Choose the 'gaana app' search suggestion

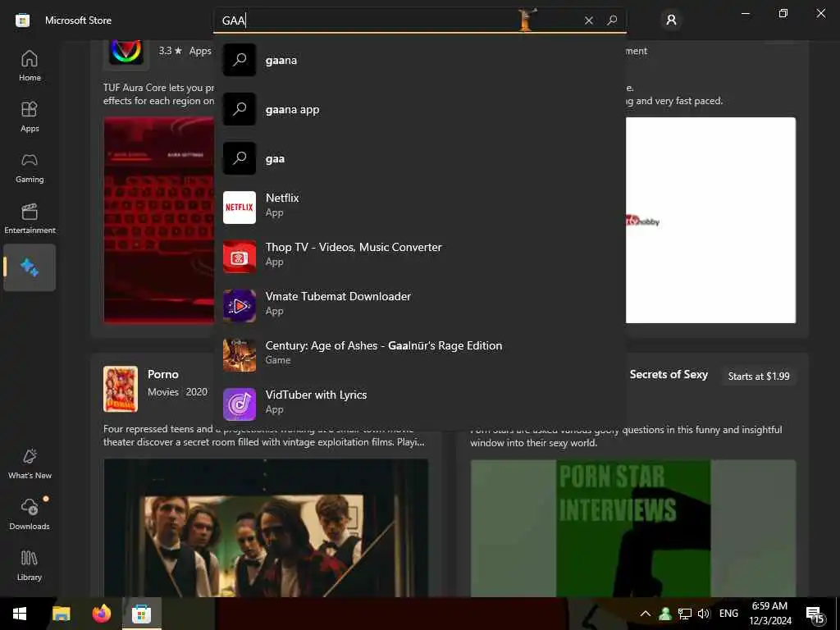click(x=419, y=109)
